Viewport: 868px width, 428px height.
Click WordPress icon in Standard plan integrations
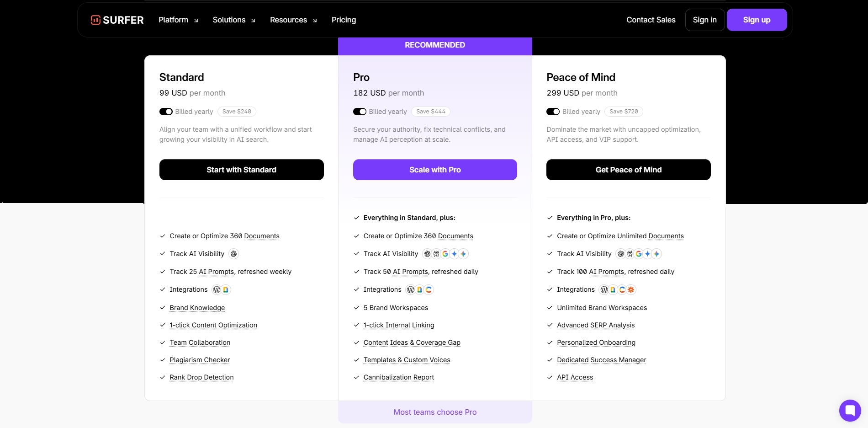point(217,289)
